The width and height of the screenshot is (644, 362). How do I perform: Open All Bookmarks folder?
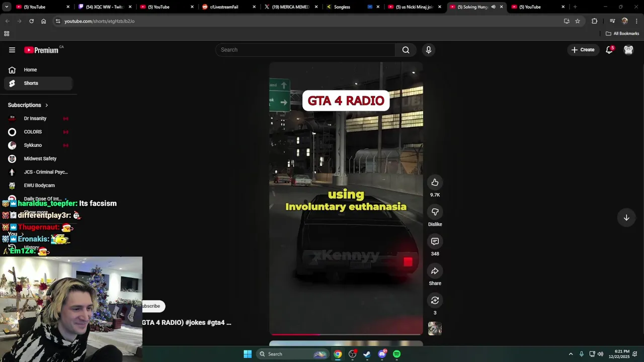click(x=622, y=34)
